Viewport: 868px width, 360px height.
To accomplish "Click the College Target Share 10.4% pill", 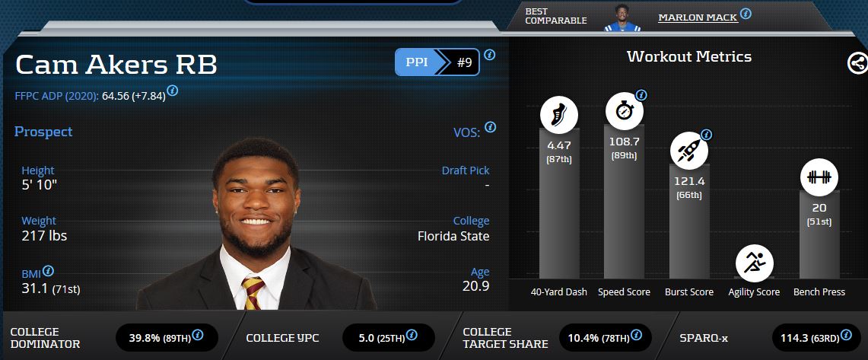I will coord(605,337).
